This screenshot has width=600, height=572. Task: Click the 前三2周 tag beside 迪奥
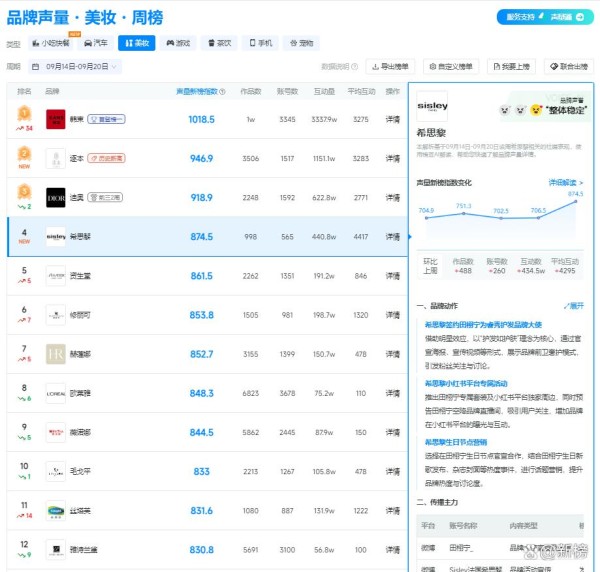tap(105, 197)
